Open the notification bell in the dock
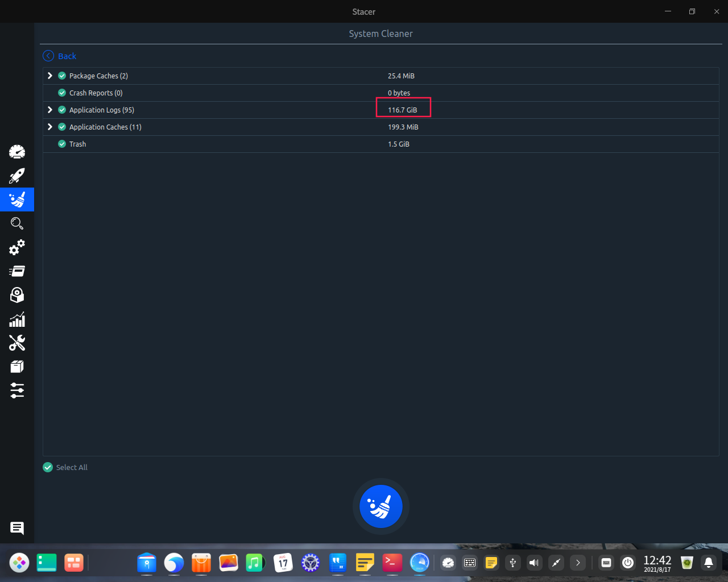The width and height of the screenshot is (728, 582). (709, 563)
